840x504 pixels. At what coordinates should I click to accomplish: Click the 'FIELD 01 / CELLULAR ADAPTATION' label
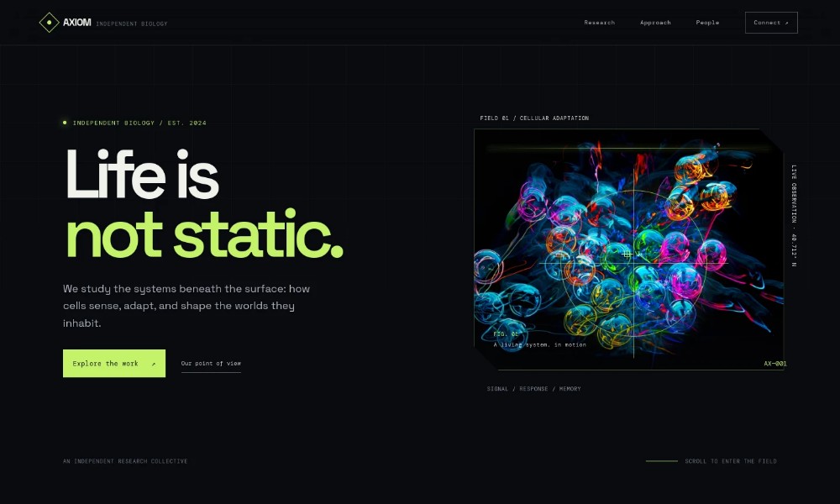tap(534, 118)
